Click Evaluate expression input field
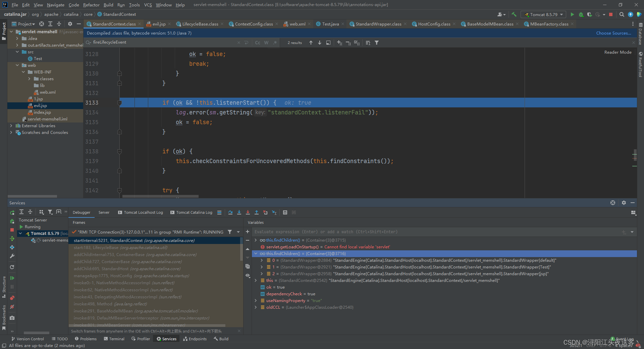644x349 pixels. tap(436, 232)
